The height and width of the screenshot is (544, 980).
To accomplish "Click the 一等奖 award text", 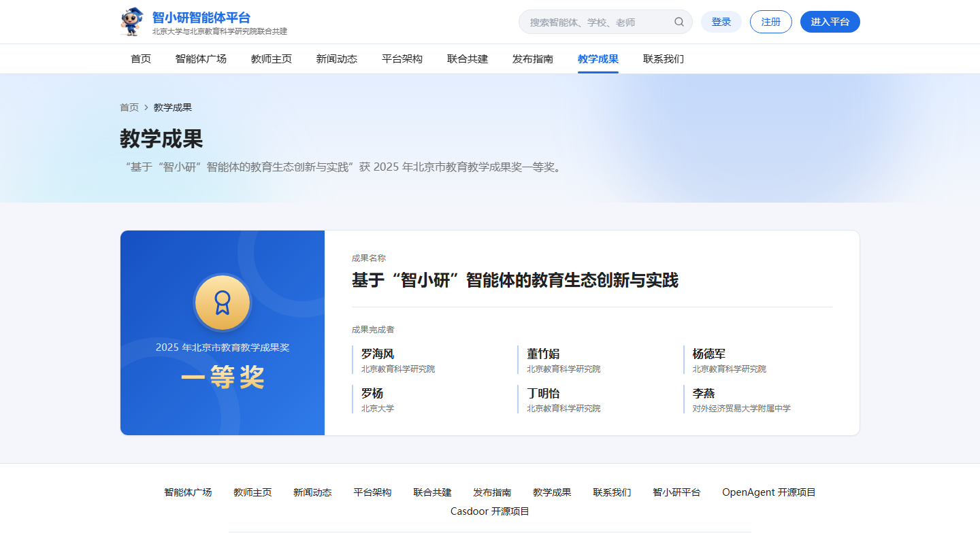I will (223, 378).
